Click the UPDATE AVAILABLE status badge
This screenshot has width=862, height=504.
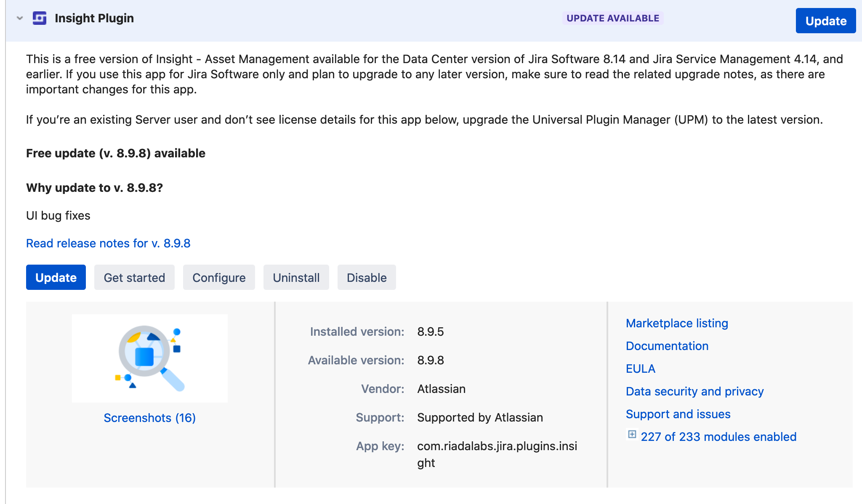coord(612,18)
